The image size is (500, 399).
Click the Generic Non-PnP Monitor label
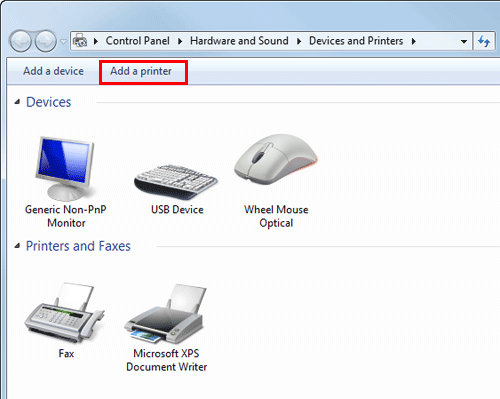pyautogui.click(x=66, y=216)
